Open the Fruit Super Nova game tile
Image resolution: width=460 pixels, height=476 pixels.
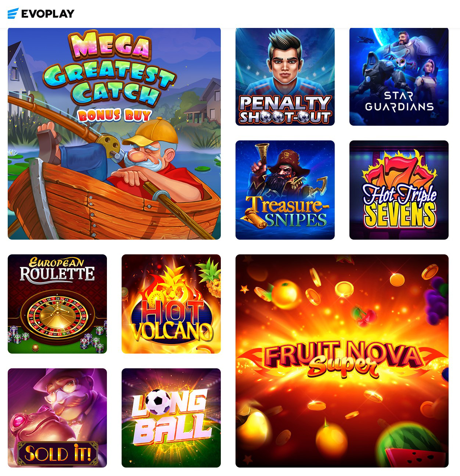click(342, 361)
